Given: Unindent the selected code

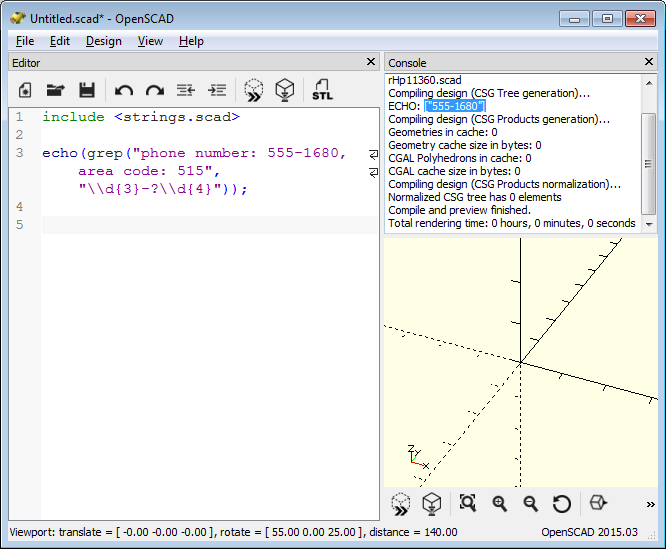Looking at the screenshot, I should coord(186,90).
